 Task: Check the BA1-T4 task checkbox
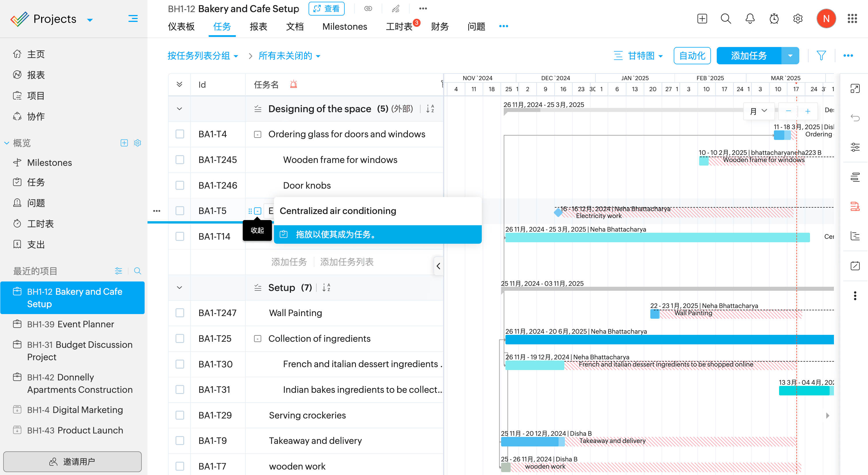(180, 134)
